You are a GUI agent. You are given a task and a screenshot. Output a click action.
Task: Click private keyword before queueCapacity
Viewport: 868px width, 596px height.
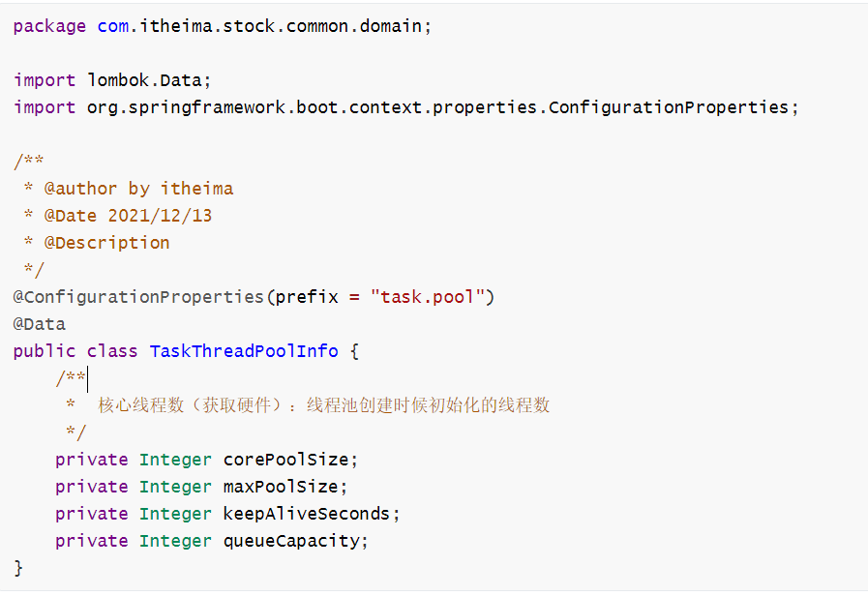point(91,541)
